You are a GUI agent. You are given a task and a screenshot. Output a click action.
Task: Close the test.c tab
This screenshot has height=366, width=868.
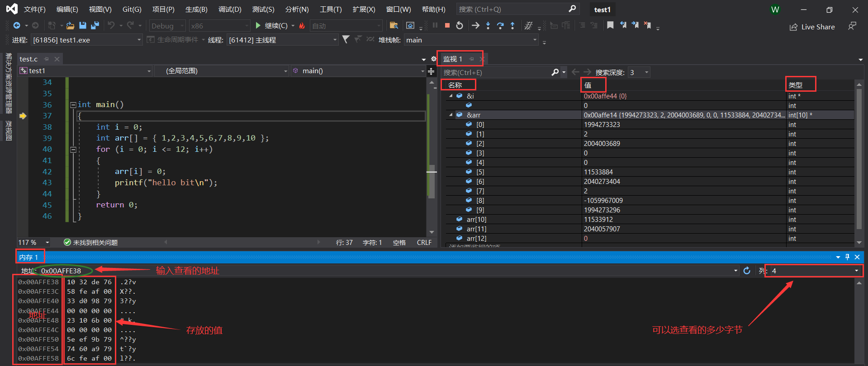click(x=57, y=59)
